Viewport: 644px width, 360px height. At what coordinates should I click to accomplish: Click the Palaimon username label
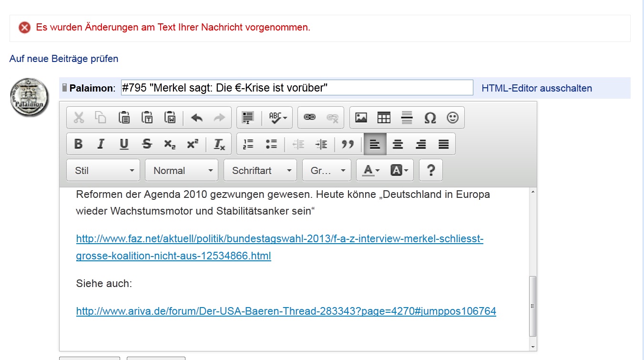click(x=91, y=88)
